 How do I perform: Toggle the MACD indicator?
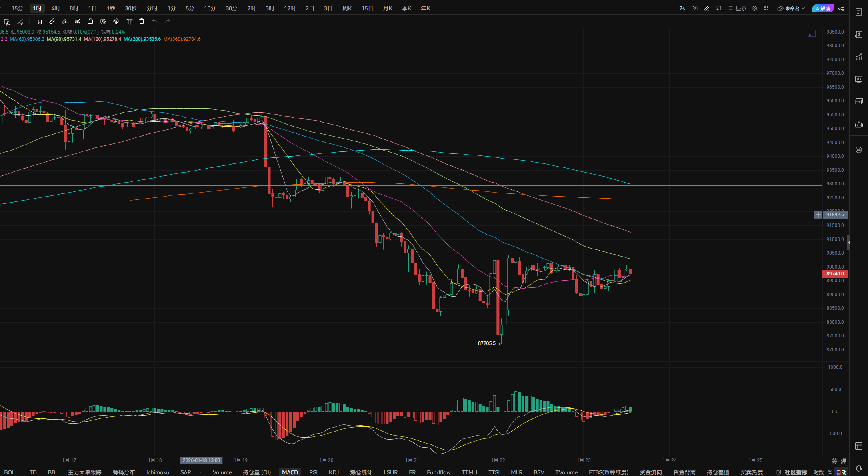pos(290,472)
